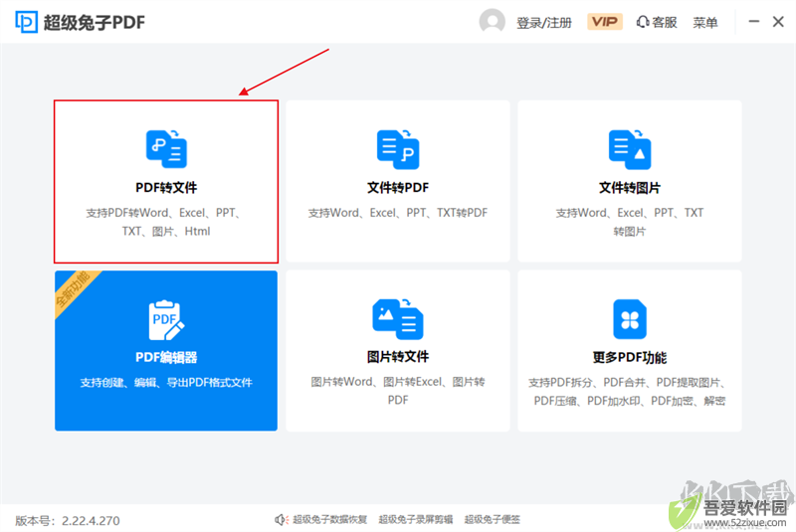
Task: Click description 支持Word、Excel、PPT、TXT转PDF
Action: 398,213
